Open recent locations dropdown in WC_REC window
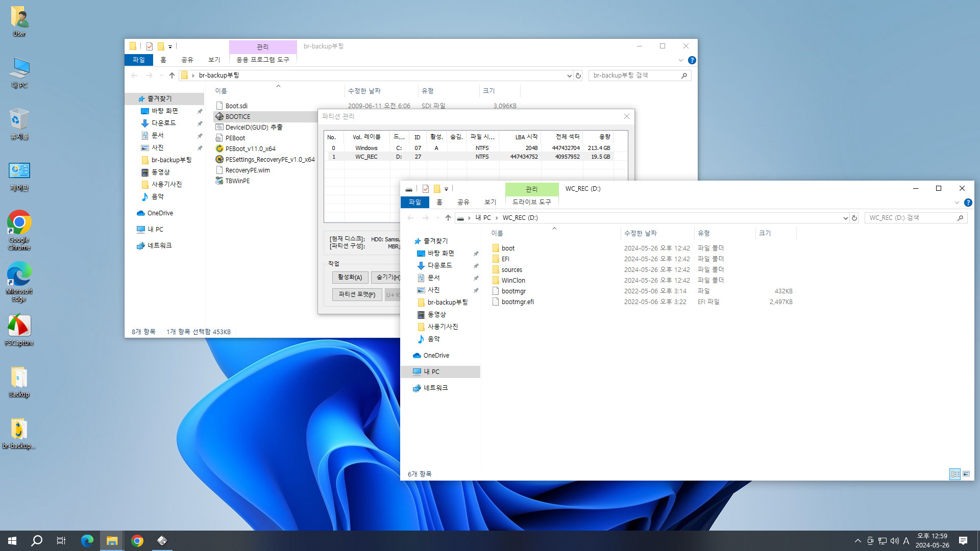The image size is (980, 551). tap(437, 218)
